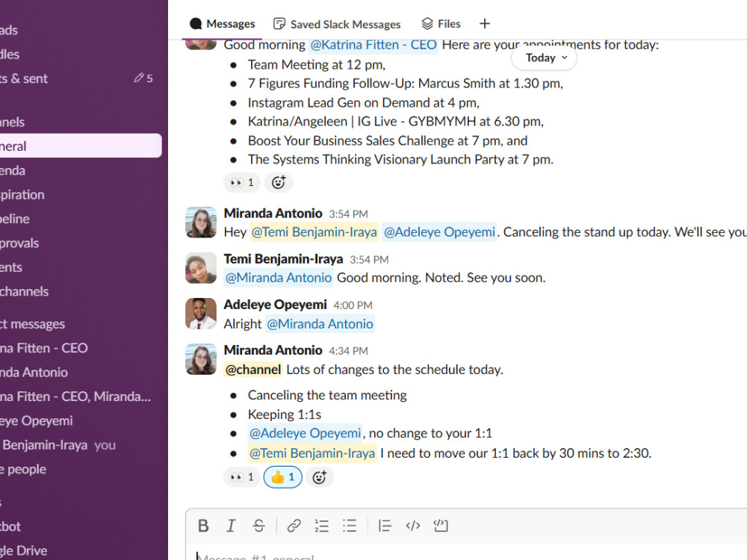Open Miranda Antonio's avatar on the 3:54 PM message
The width and height of the screenshot is (747, 560).
point(200,223)
